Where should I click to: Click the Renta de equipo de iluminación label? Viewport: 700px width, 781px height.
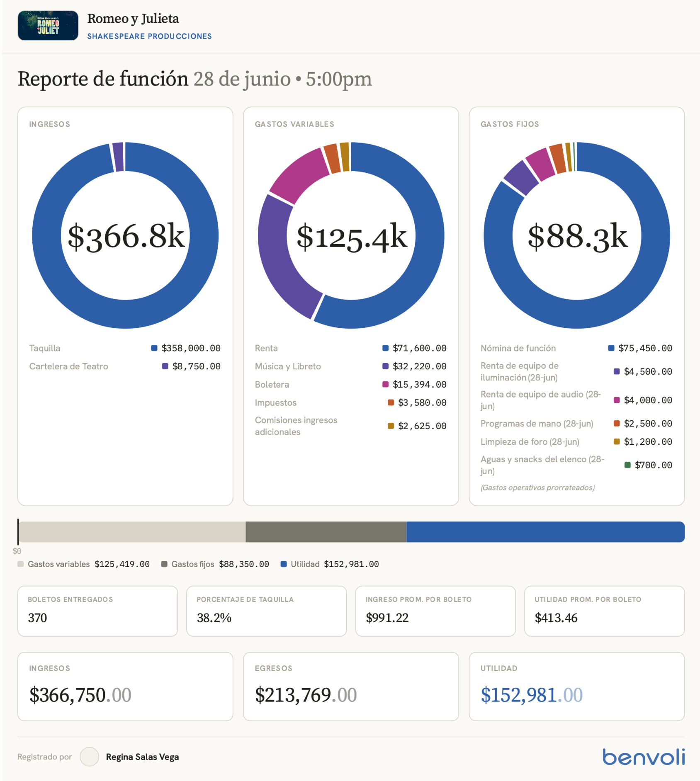520,371
